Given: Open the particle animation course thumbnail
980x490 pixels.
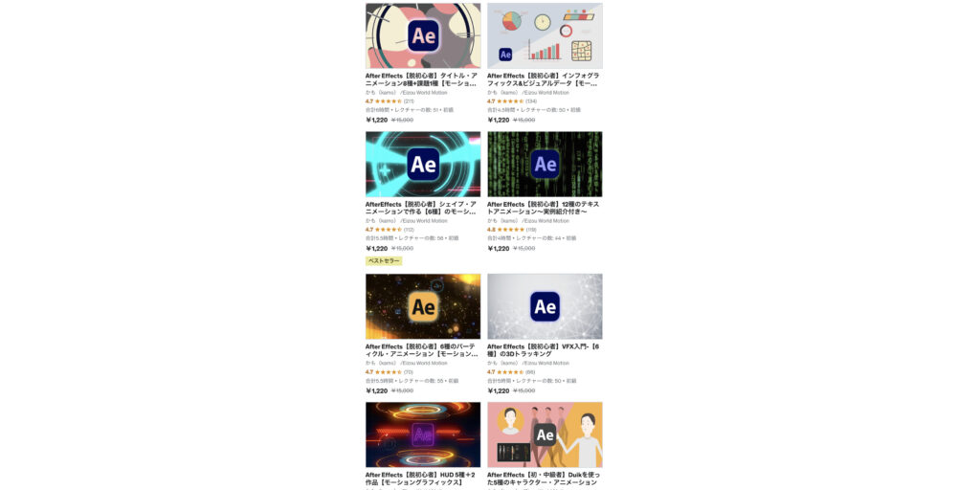Looking at the screenshot, I should tap(423, 306).
